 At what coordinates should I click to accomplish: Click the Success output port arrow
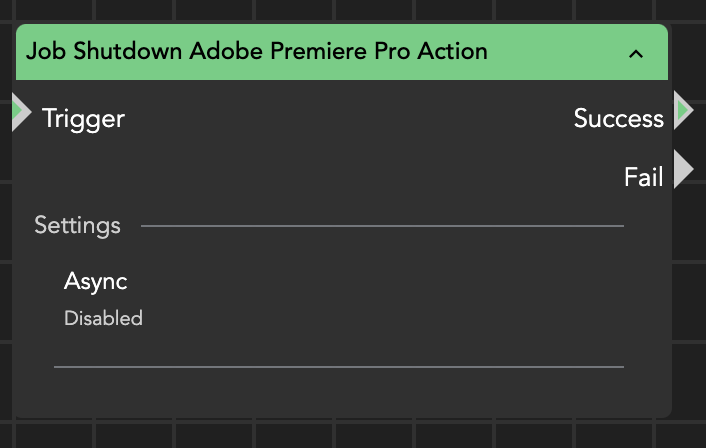(x=684, y=110)
